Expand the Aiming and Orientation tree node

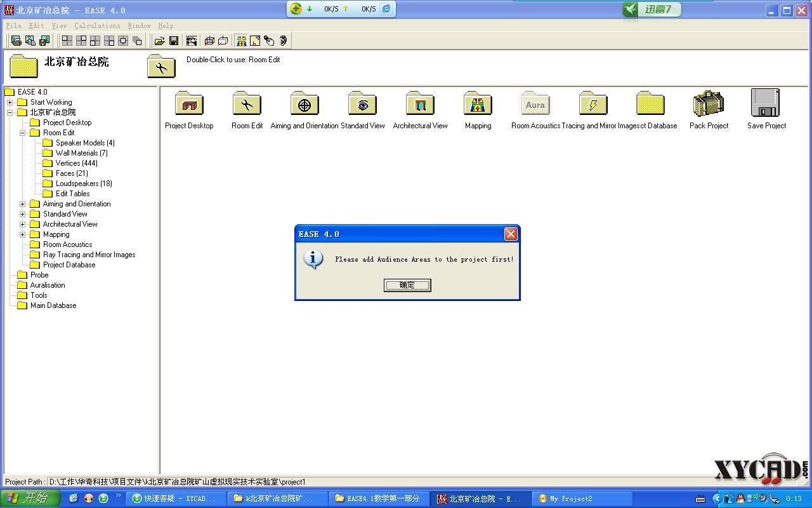click(x=23, y=204)
